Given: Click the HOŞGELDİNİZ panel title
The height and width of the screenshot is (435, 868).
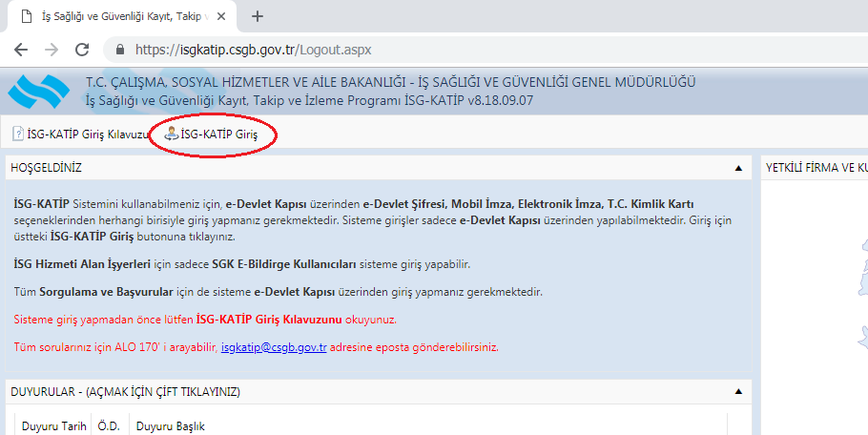Looking at the screenshot, I should (46, 168).
